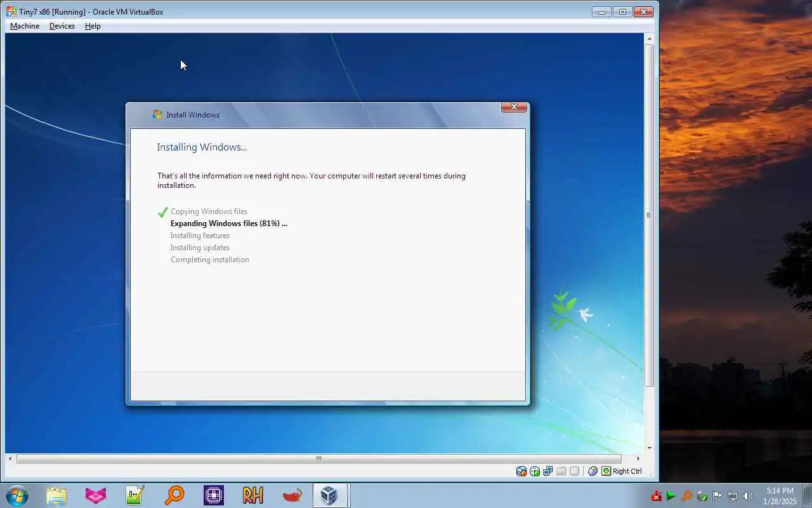The height and width of the screenshot is (508, 812).
Task: Select the VirtualBox taskbar button
Action: [330, 495]
